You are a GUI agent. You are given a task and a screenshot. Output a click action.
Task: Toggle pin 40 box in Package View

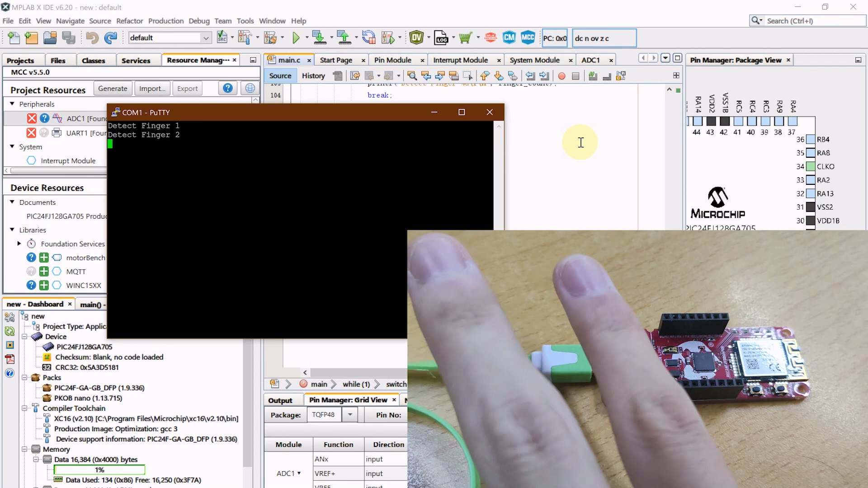[752, 121]
